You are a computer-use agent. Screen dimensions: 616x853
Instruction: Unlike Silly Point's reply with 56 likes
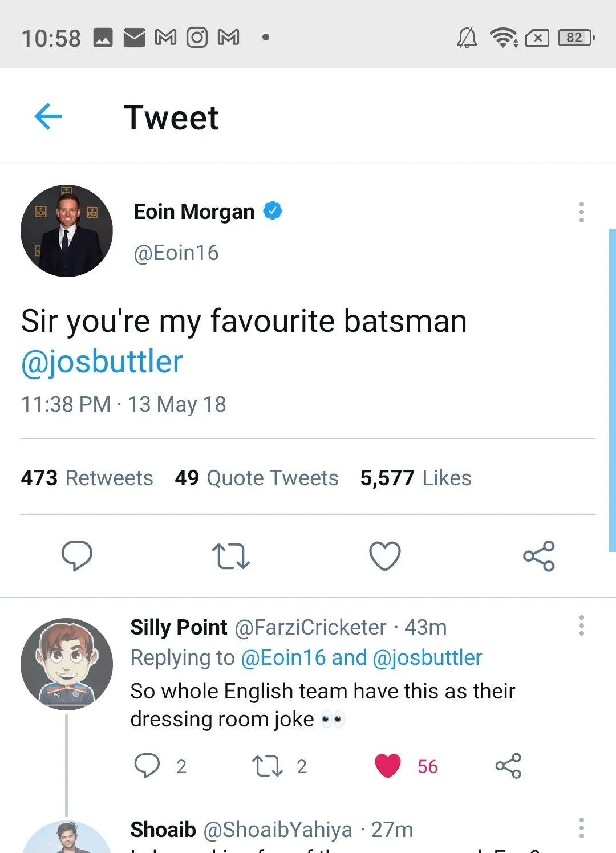point(388,766)
